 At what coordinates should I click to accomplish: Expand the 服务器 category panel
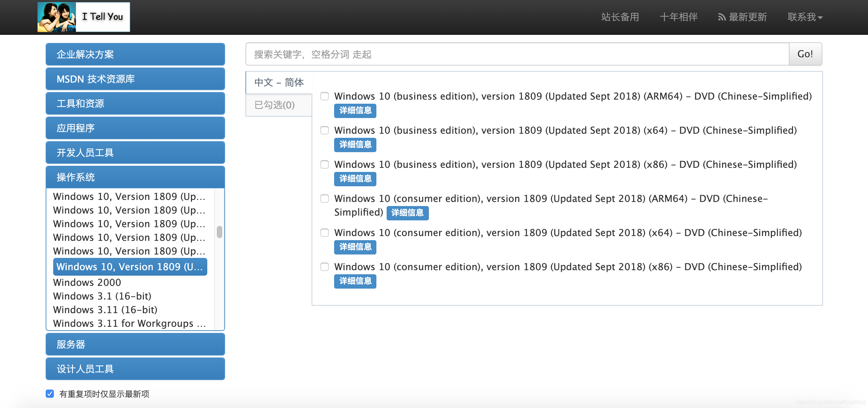pos(135,344)
